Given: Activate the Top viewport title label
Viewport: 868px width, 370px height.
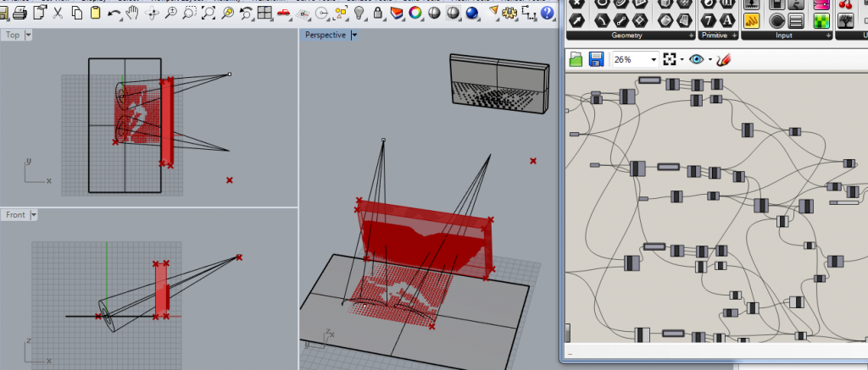Looking at the screenshot, I should click(13, 35).
